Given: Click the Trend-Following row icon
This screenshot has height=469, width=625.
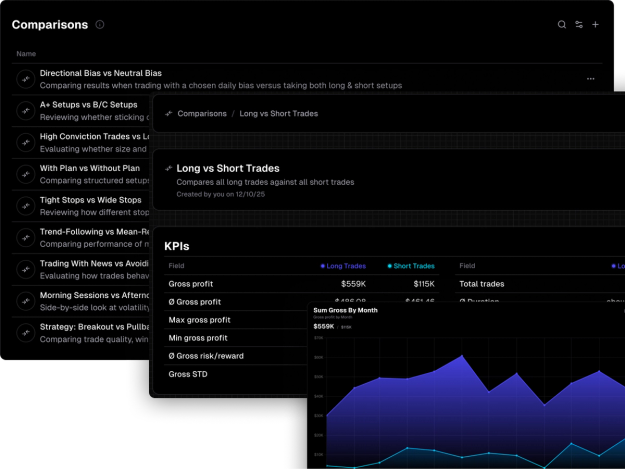Looking at the screenshot, I should tap(26, 237).
